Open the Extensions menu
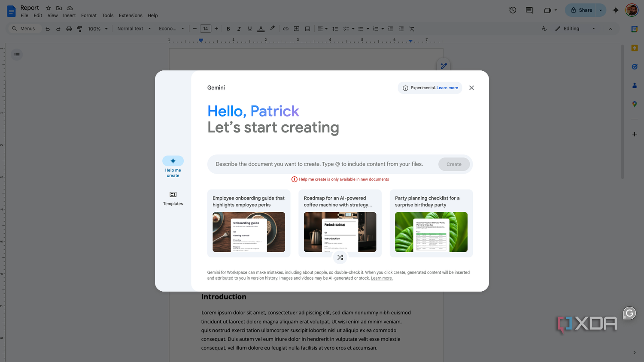This screenshot has height=362, width=644. (131, 15)
